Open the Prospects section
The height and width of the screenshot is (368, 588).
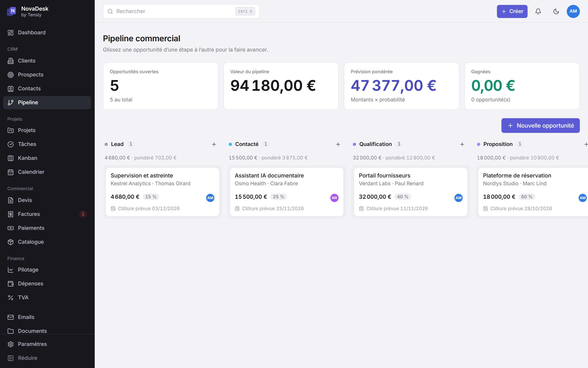click(47, 75)
